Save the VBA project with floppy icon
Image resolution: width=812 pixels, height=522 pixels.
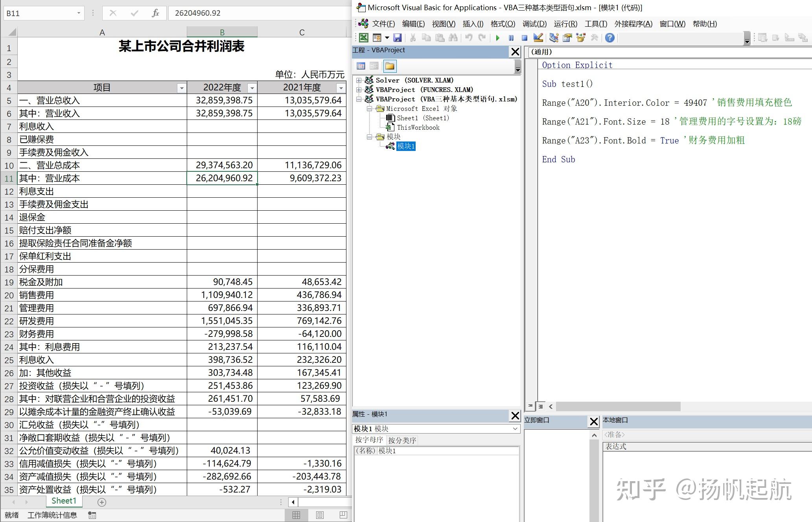coord(398,38)
